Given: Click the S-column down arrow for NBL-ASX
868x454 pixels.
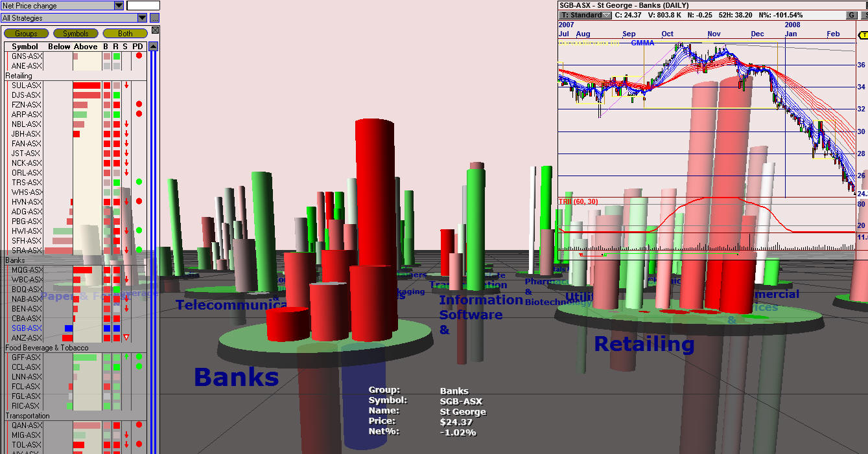Looking at the screenshot, I should click(126, 124).
